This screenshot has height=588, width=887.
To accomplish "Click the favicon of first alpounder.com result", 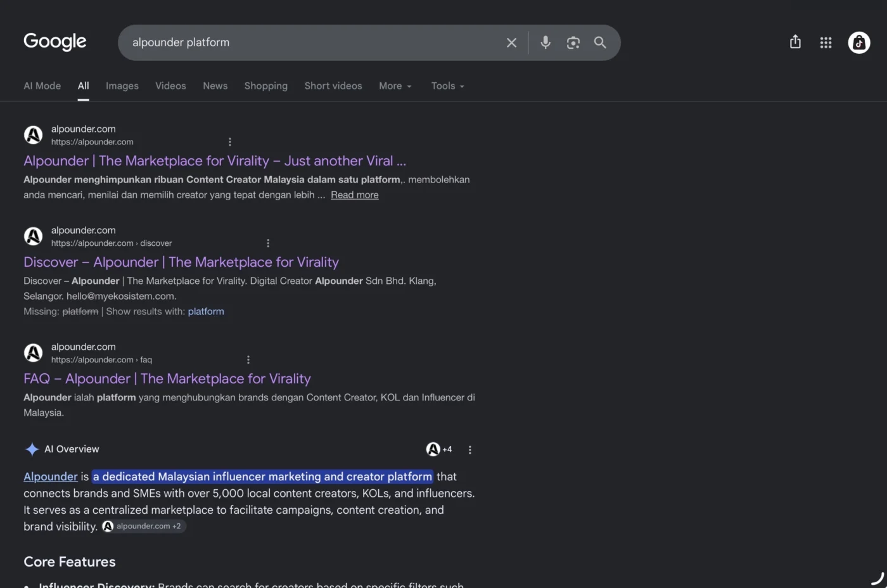I will (33, 135).
